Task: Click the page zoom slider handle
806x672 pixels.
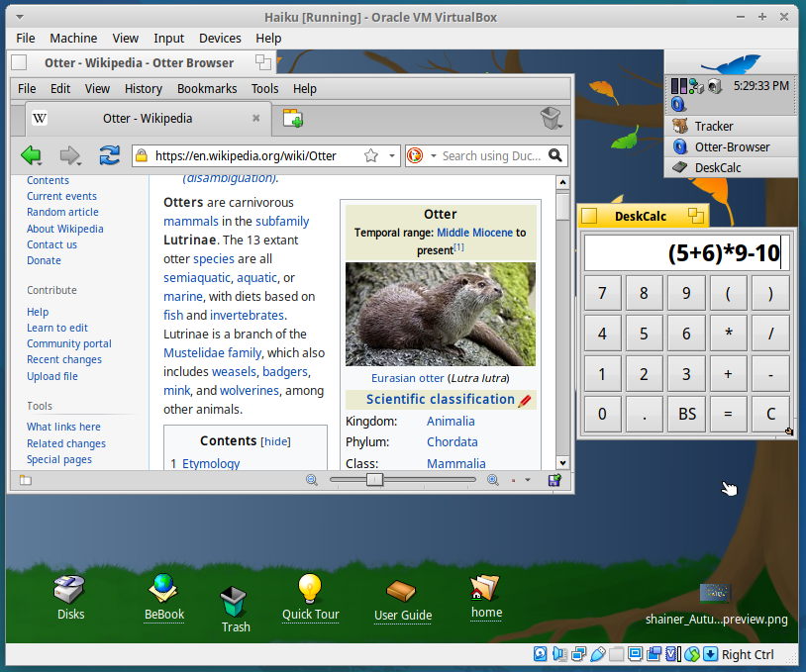Action: tap(374, 480)
